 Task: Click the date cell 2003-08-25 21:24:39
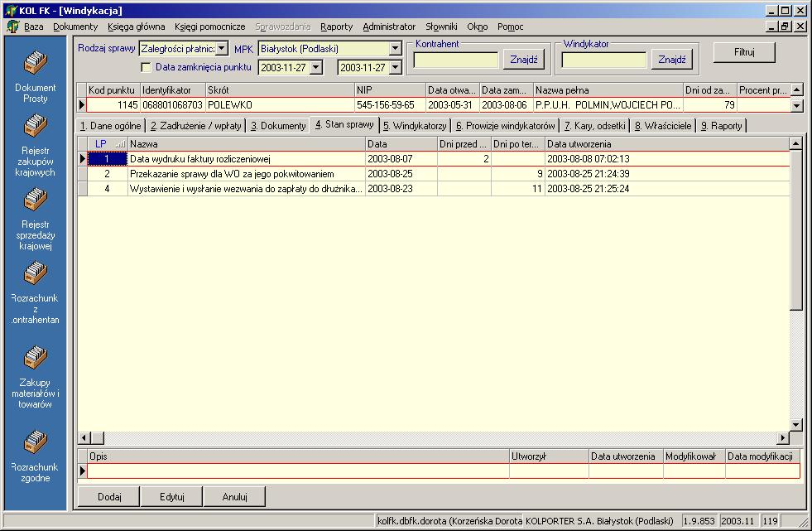point(667,174)
